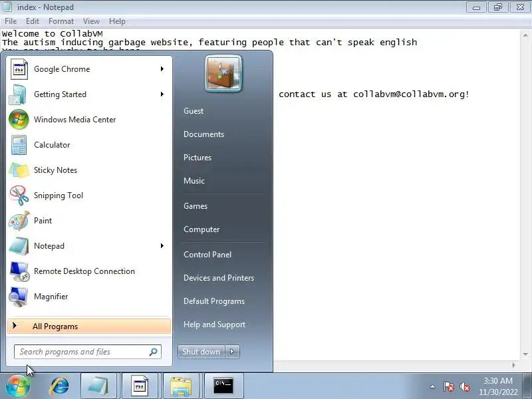Click the muted volume speaker icon
Screen dimensions: 532x399
point(464,386)
